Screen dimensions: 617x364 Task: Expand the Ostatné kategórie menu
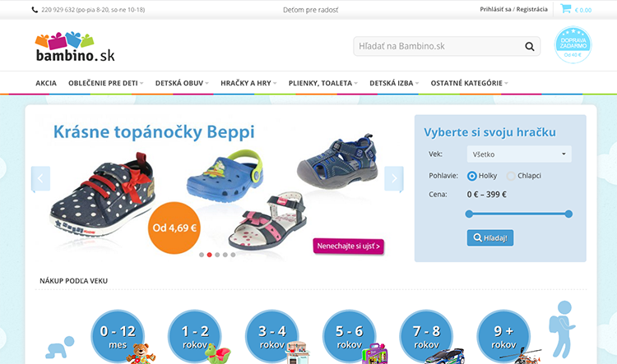tap(469, 83)
